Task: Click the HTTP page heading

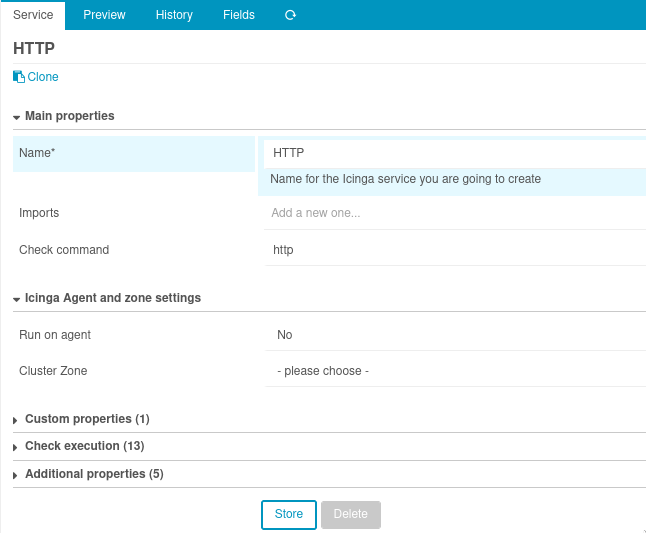Action: click(34, 48)
